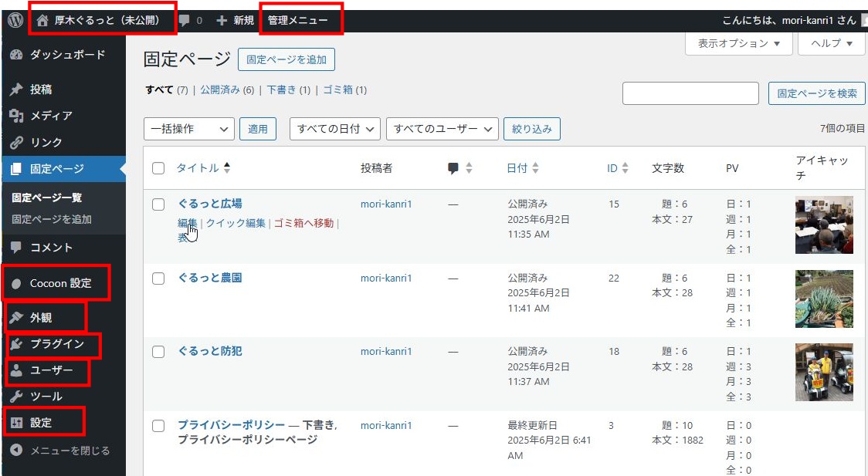Viewport: 868px width, 476px height.
Task: Click the search pages input field
Action: 690,93
